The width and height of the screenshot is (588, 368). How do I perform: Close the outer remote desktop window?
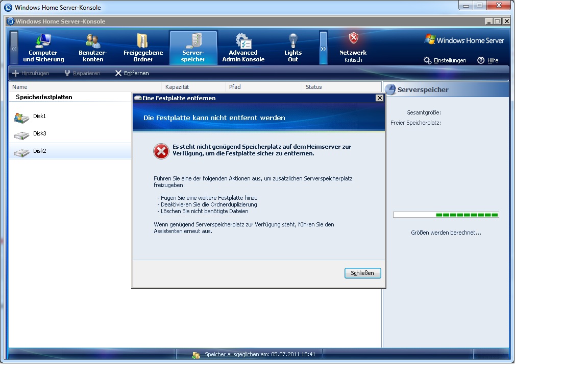[x=499, y=5]
